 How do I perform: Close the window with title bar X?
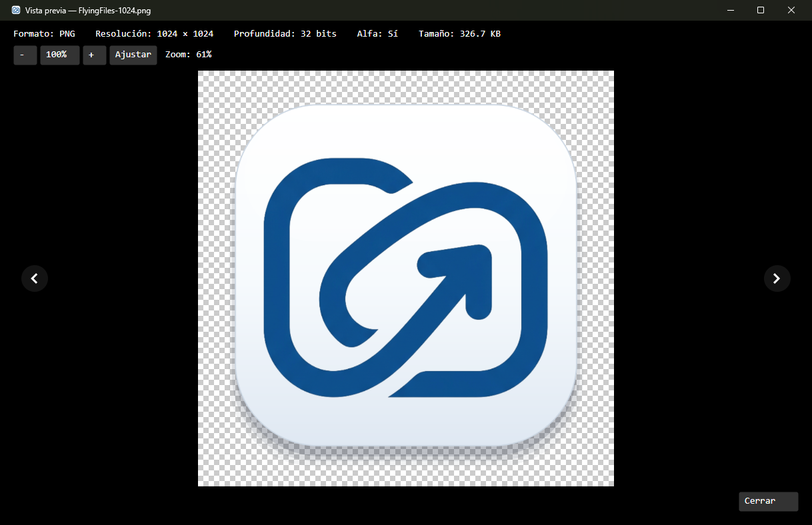(791, 10)
